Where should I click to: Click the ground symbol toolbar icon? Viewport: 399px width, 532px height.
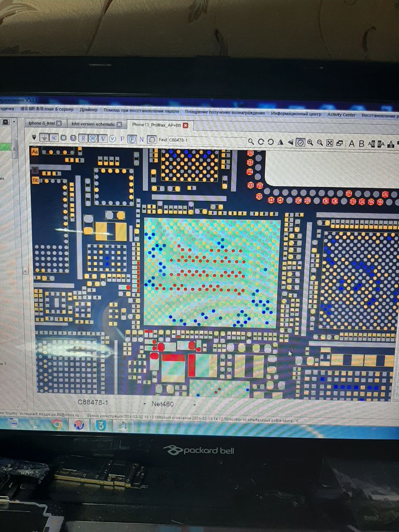44,138
